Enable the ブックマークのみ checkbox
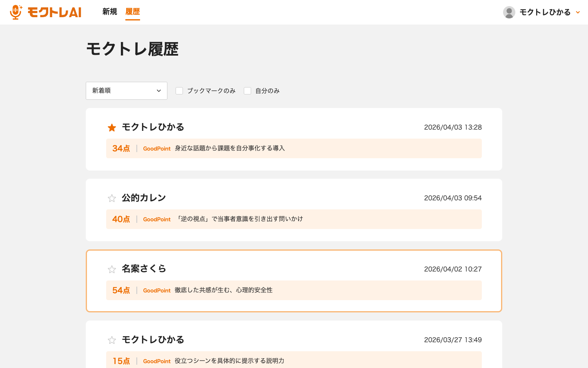 click(179, 90)
